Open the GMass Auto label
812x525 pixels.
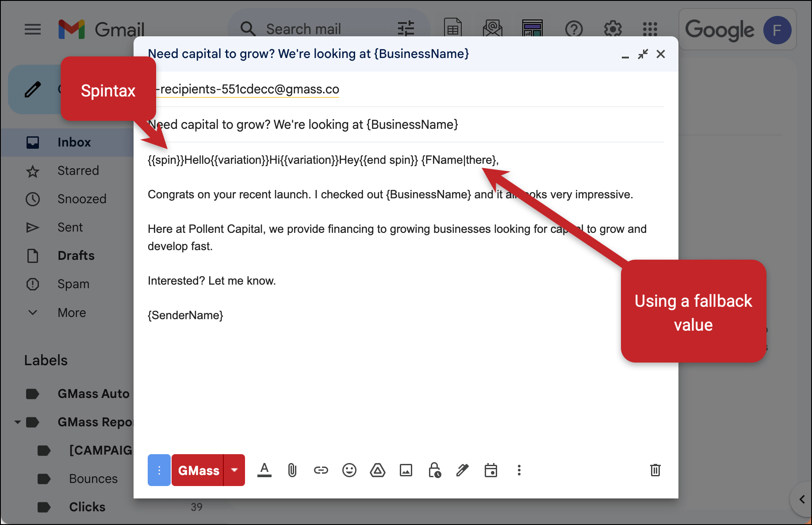tap(94, 394)
